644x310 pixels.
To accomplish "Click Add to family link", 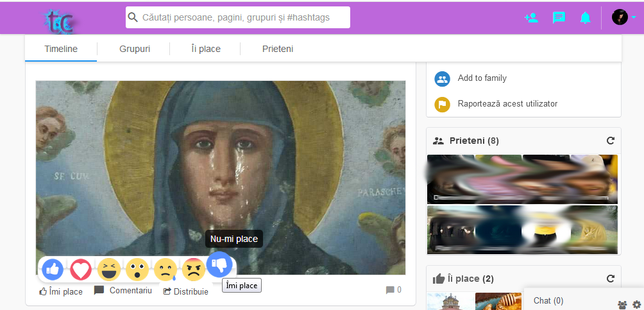I will click(482, 78).
